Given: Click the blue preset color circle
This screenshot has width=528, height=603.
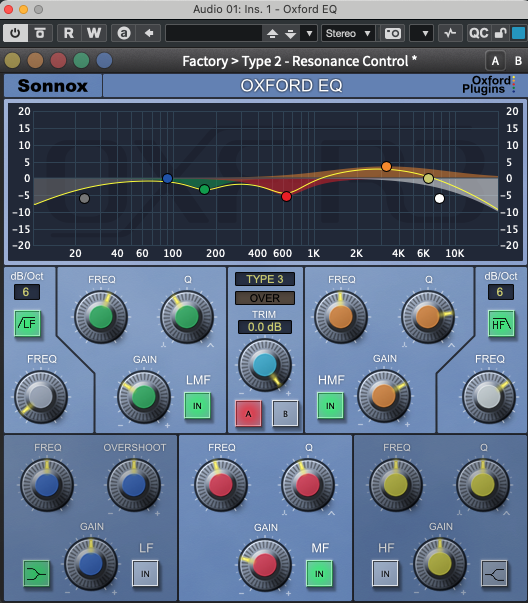Looking at the screenshot, I should 104,60.
